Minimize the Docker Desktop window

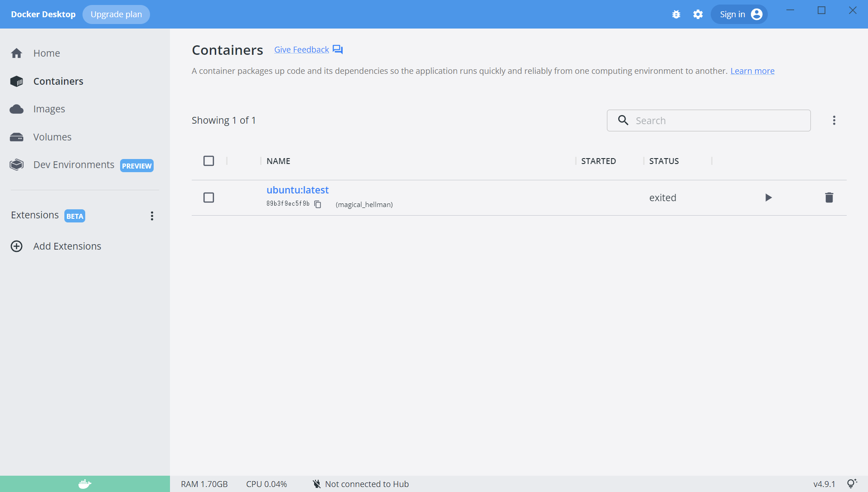pos(790,10)
